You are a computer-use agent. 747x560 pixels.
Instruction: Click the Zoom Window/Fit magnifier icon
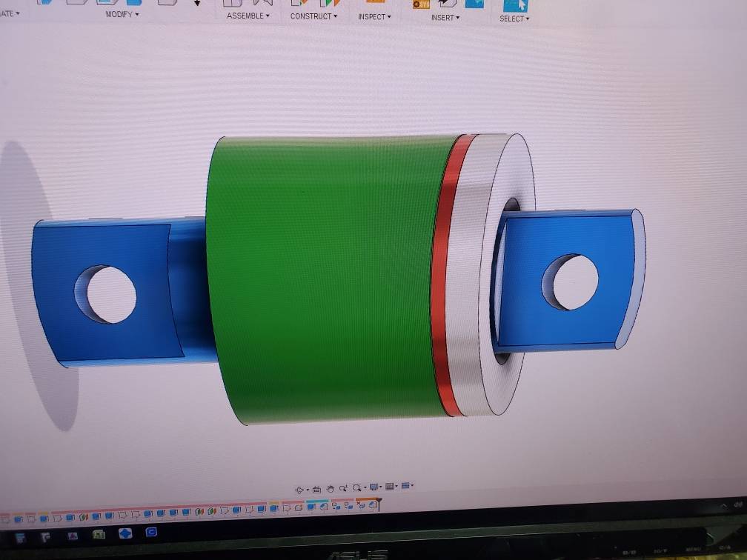pyautogui.click(x=357, y=487)
